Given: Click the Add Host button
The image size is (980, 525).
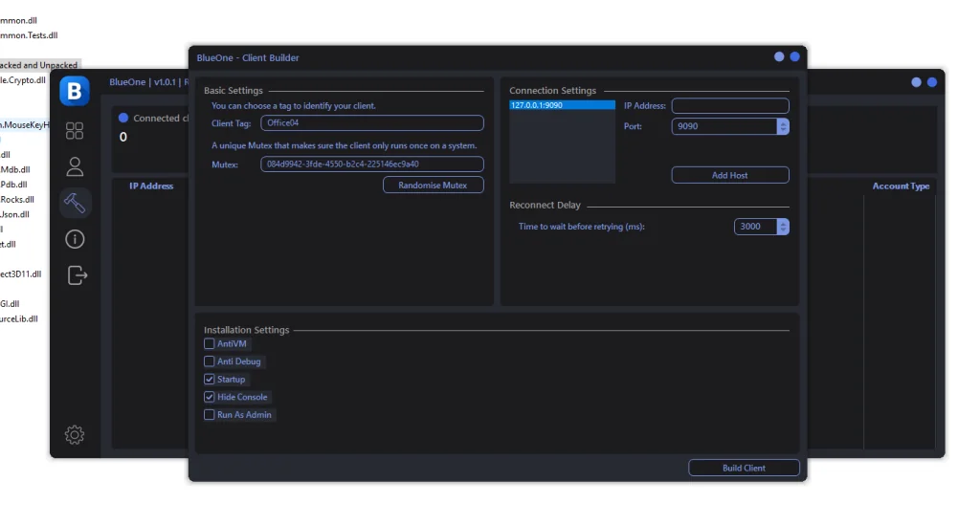Looking at the screenshot, I should [x=729, y=176].
